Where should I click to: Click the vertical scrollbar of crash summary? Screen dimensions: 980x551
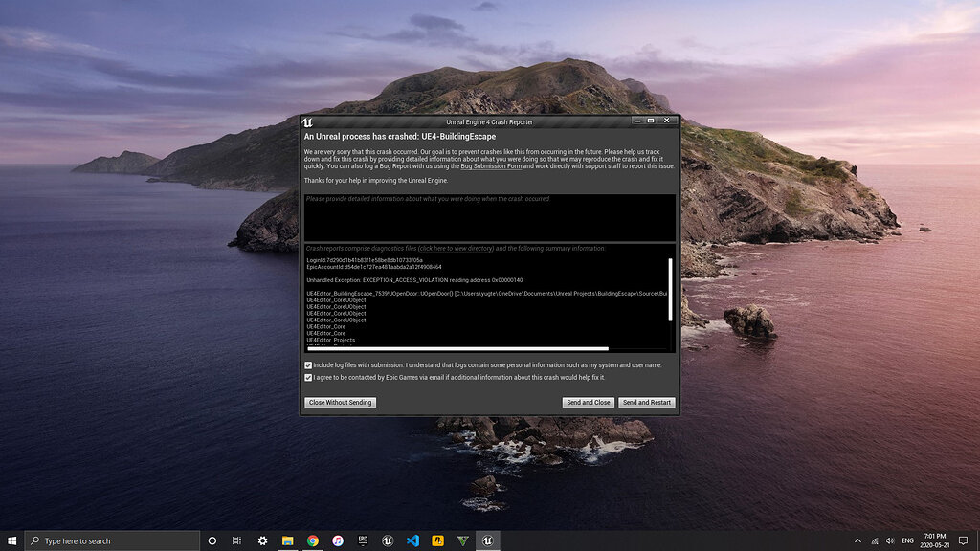tap(671, 290)
